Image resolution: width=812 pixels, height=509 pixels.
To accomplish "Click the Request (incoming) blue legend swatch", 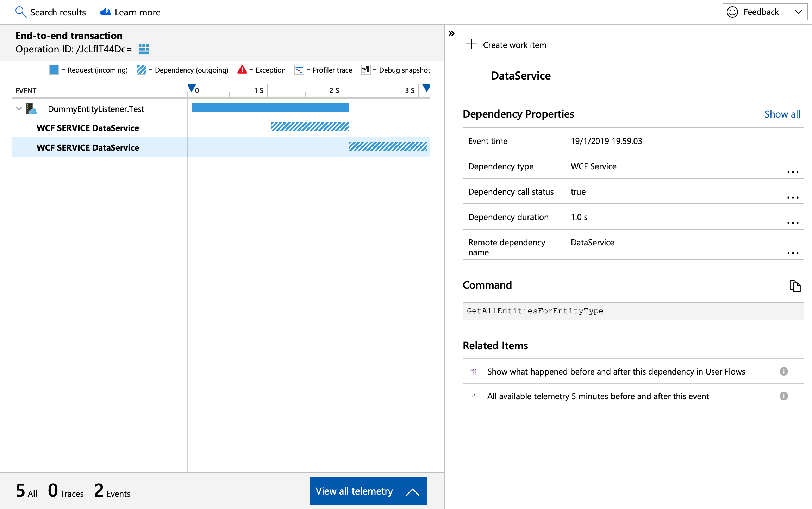I will [54, 70].
